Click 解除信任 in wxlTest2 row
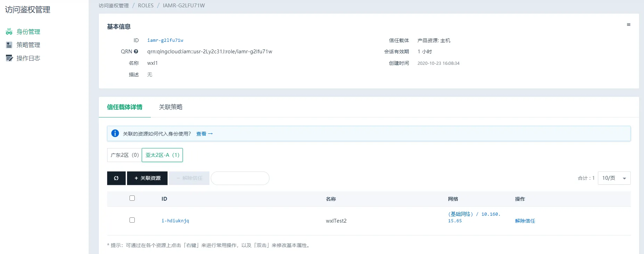644x254 pixels. [525, 221]
